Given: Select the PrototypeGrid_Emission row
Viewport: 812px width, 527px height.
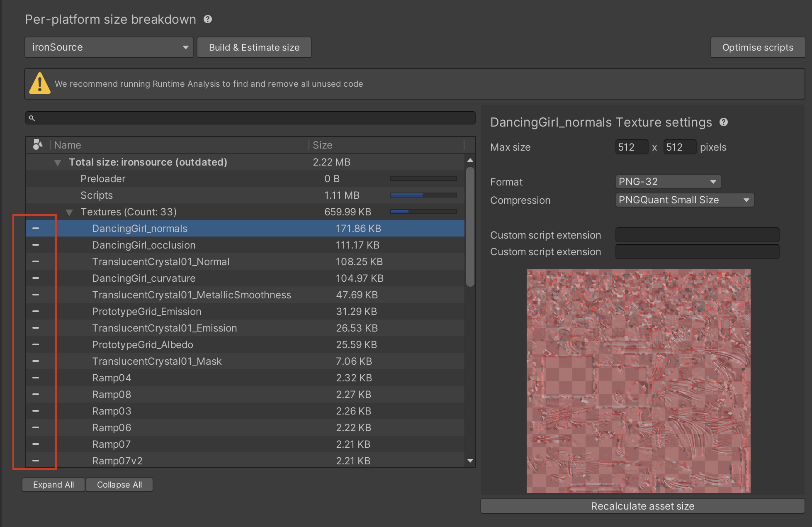Looking at the screenshot, I should coord(245,311).
